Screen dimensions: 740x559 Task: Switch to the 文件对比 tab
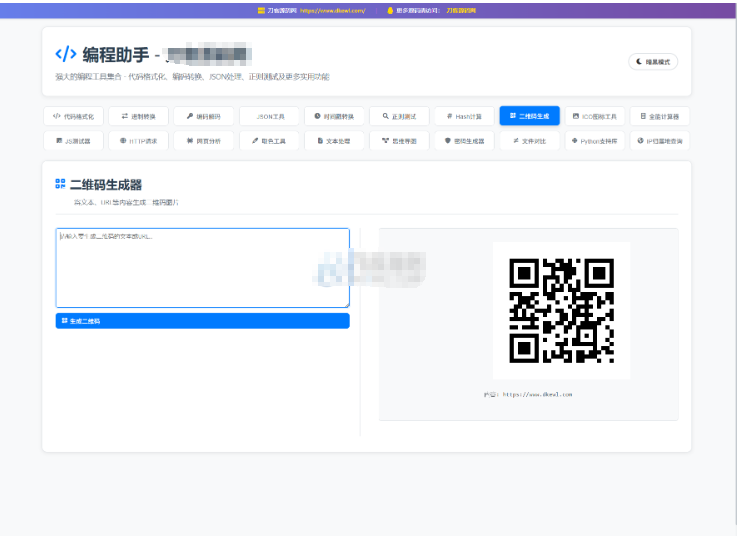pos(530,141)
